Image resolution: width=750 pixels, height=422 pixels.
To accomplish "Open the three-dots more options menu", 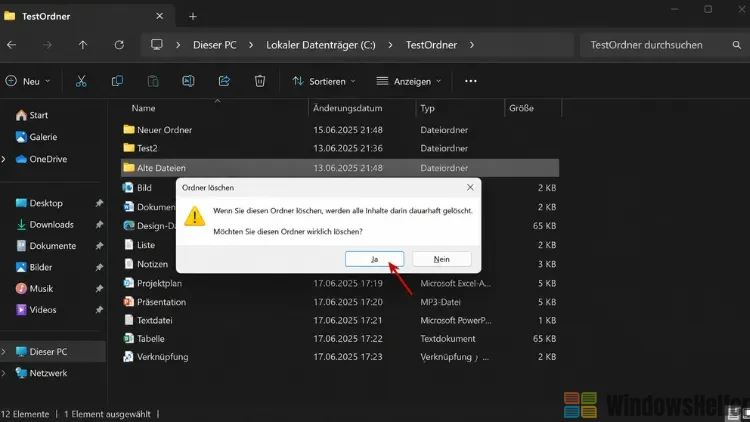I will pos(471,81).
